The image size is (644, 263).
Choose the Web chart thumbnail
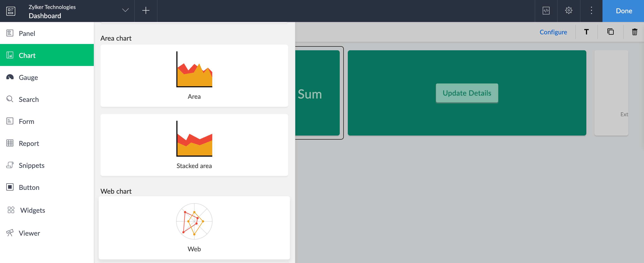coord(194,227)
